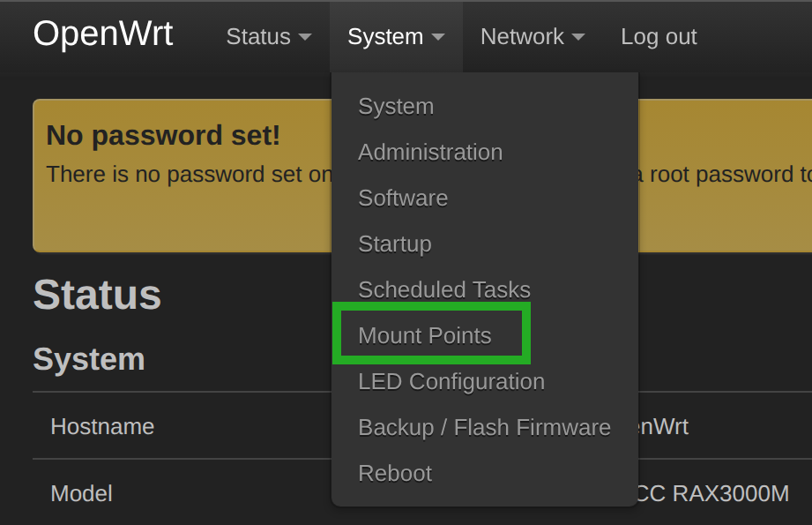This screenshot has width=812, height=525.
Task: Click the Model row label
Action: pos(82,493)
